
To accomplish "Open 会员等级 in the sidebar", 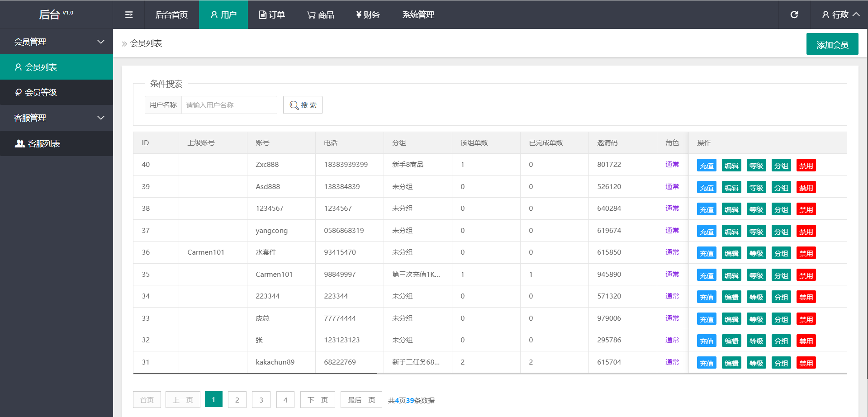I will pos(41,92).
